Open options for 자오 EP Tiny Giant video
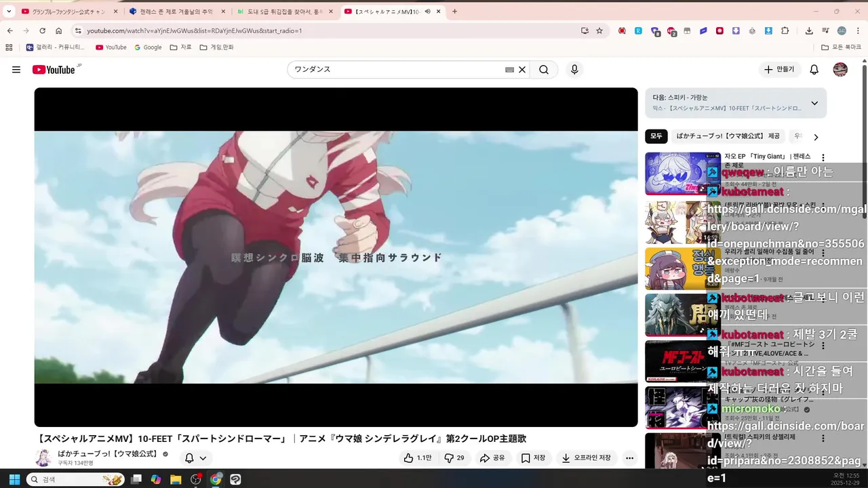Image resolution: width=868 pixels, height=488 pixels. (823, 157)
